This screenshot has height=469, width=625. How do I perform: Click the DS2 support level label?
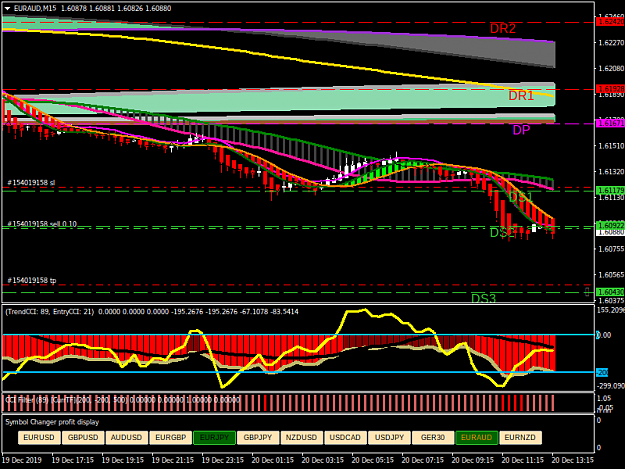pyautogui.click(x=502, y=233)
